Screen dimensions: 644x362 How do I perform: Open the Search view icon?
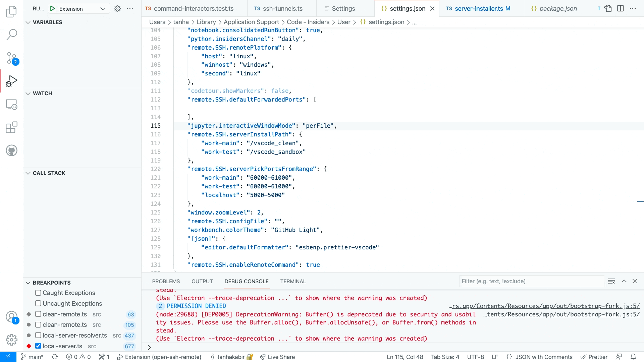(11, 35)
